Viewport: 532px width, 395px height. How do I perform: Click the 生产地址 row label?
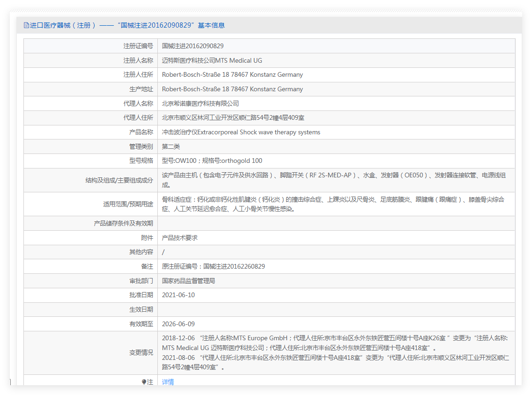141,89
